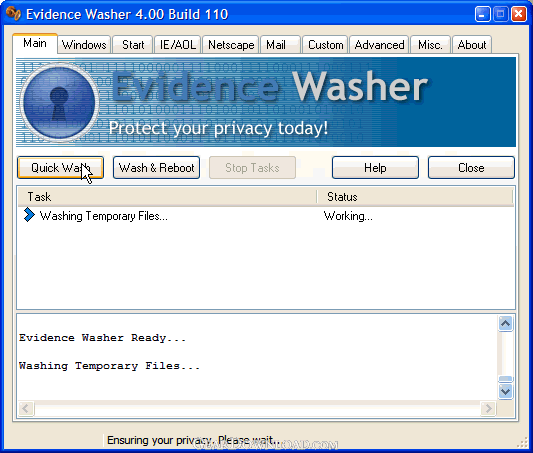Select the Netscape tab
The width and height of the screenshot is (533, 453).
[x=231, y=45]
